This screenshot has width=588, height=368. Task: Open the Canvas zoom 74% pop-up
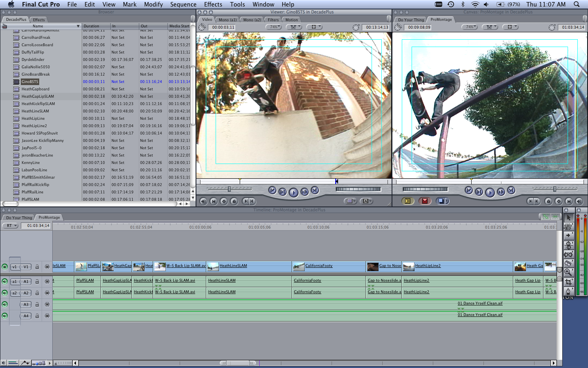pyautogui.click(x=470, y=27)
